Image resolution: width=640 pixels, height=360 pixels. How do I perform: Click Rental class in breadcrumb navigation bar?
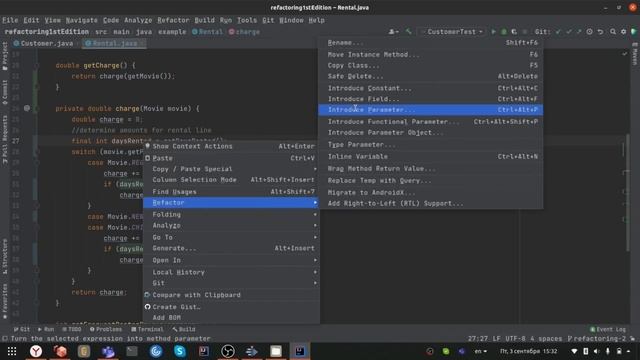[x=207, y=32]
